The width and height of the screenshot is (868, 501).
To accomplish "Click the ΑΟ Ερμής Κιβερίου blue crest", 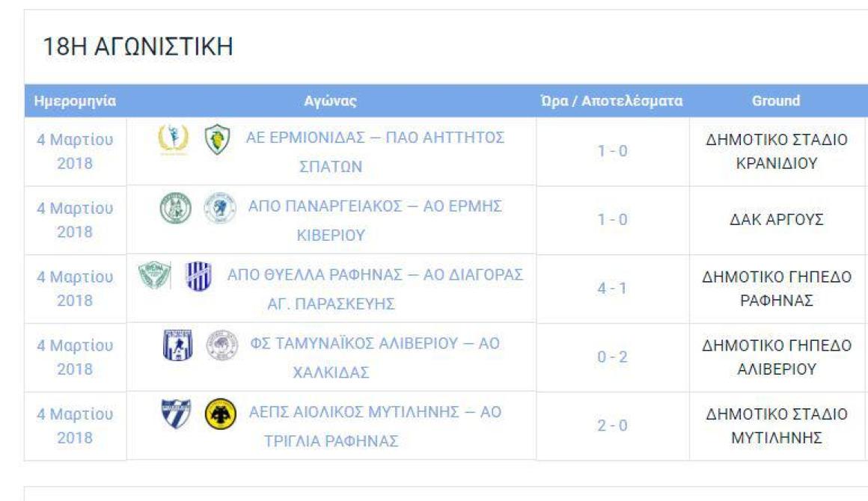I will click(x=220, y=208).
